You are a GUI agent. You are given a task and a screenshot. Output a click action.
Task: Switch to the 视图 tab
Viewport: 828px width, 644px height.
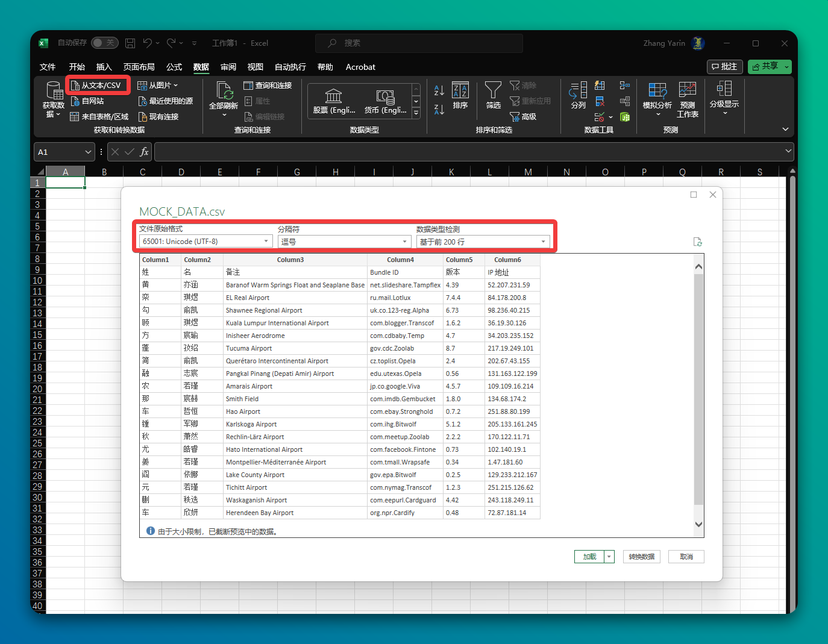(x=256, y=67)
